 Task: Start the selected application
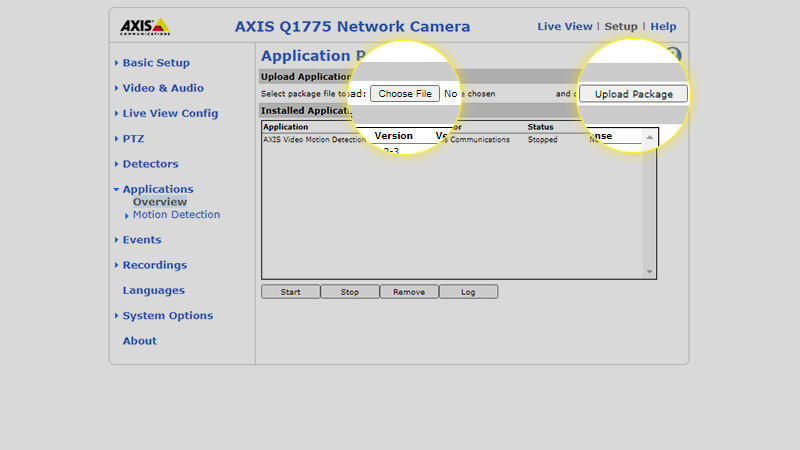coord(290,292)
